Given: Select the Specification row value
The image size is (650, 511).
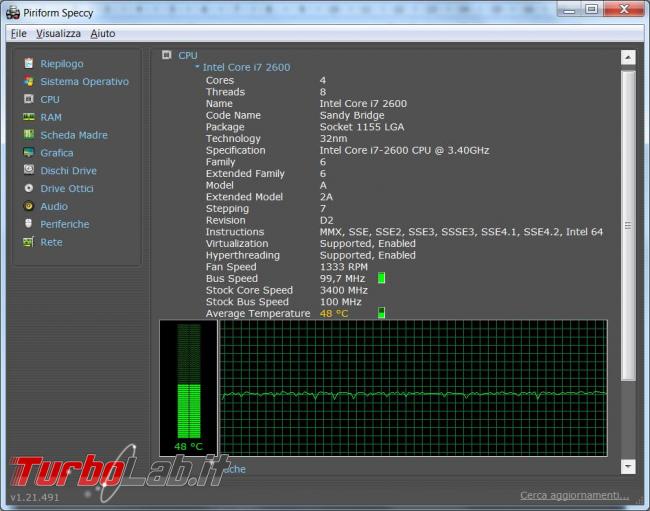Looking at the screenshot, I should [x=404, y=150].
